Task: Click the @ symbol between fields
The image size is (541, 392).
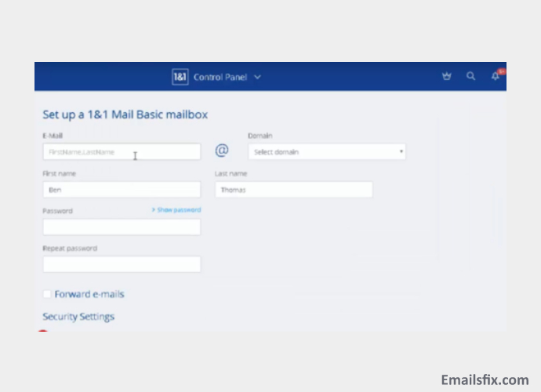Action: [x=222, y=151]
